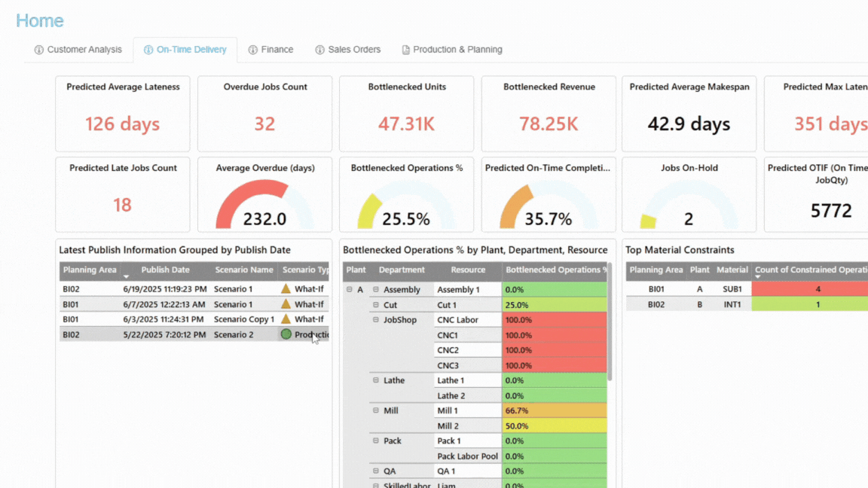The width and height of the screenshot is (868, 488).
Task: Click the info icon on the On-Time Delivery tab
Action: pos(150,50)
